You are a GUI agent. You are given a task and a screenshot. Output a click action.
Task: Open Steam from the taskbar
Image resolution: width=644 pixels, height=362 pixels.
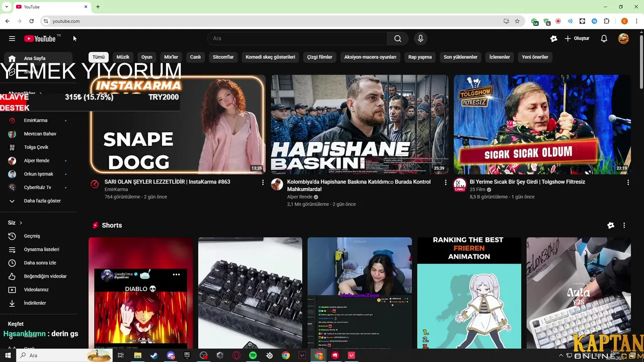pyautogui.click(x=154, y=355)
